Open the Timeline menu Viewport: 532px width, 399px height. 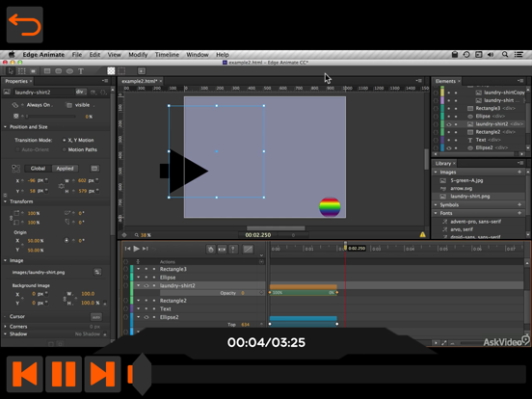coord(167,54)
